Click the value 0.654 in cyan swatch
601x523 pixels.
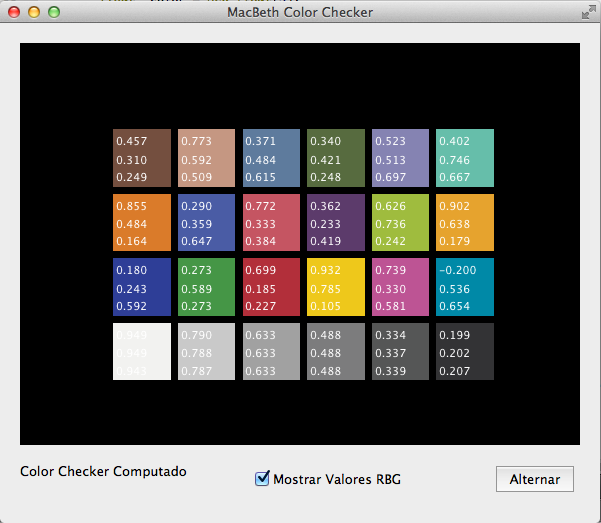(x=454, y=306)
